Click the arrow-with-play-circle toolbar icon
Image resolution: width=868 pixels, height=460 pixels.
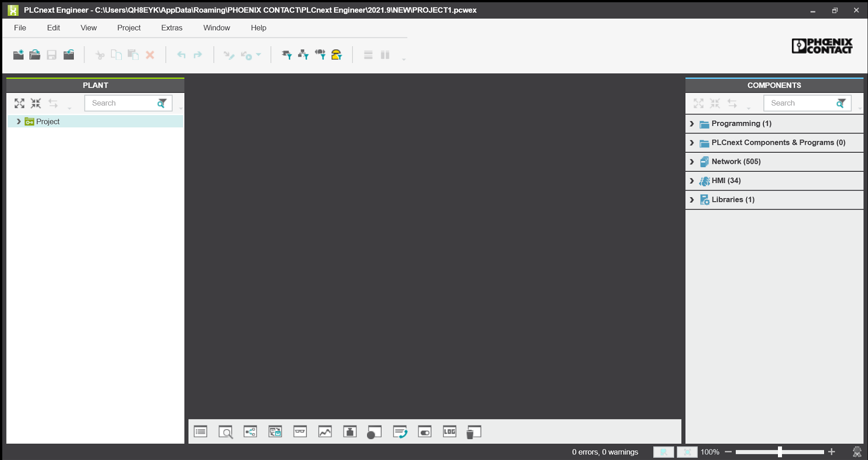point(247,55)
